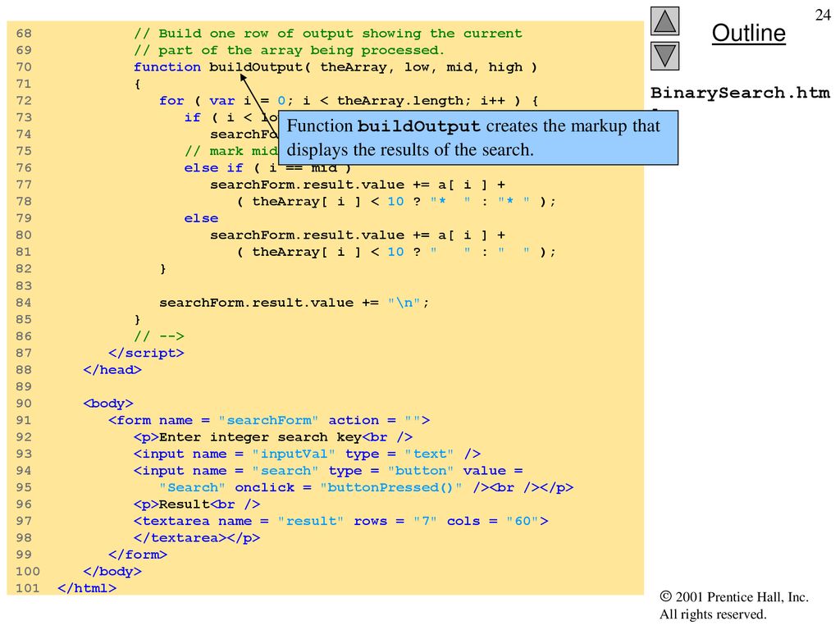
Task: Click the "buttonPressed()" onclick value
Action: [391, 487]
